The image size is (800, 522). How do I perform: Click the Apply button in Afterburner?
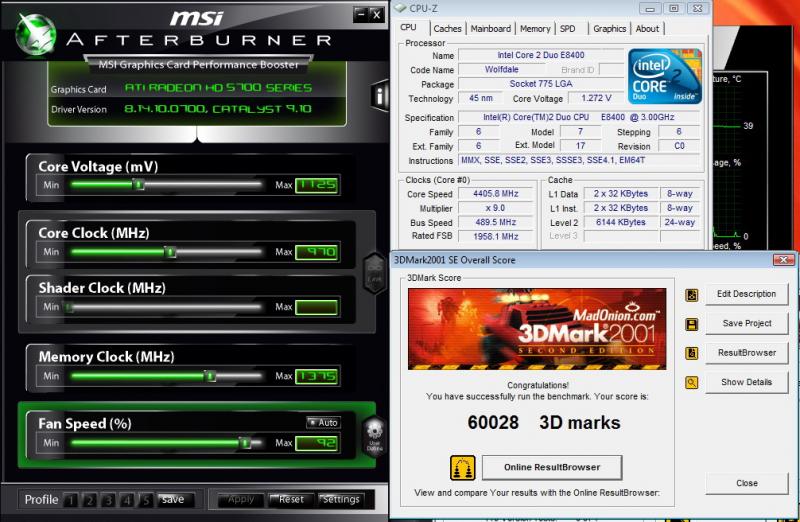click(x=241, y=500)
